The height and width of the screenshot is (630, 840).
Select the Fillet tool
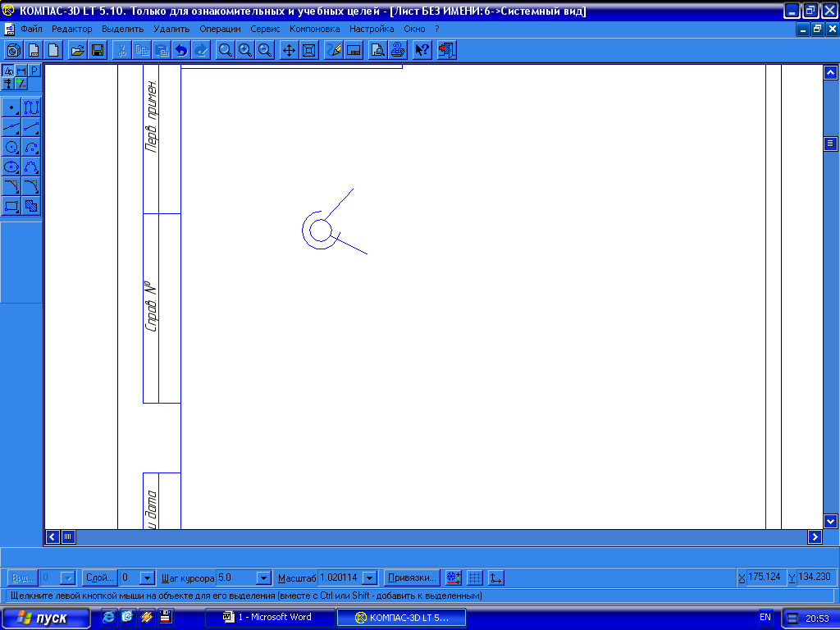click(x=31, y=186)
